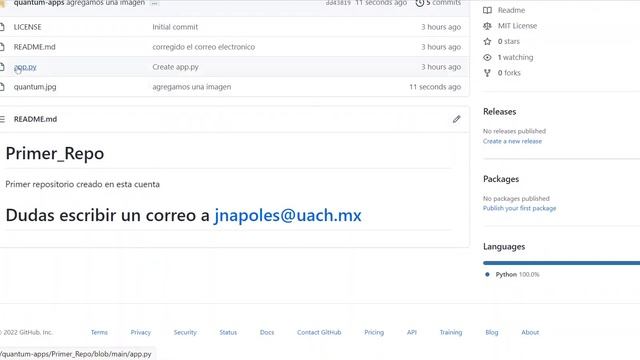Open the README.md file in the list
This screenshot has height=360, width=640.
coord(34,47)
